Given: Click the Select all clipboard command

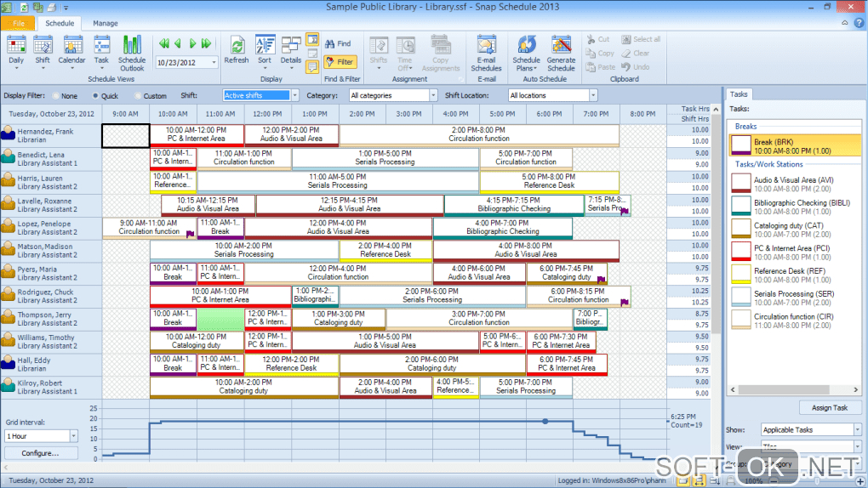Looking at the screenshot, I should coord(641,39).
